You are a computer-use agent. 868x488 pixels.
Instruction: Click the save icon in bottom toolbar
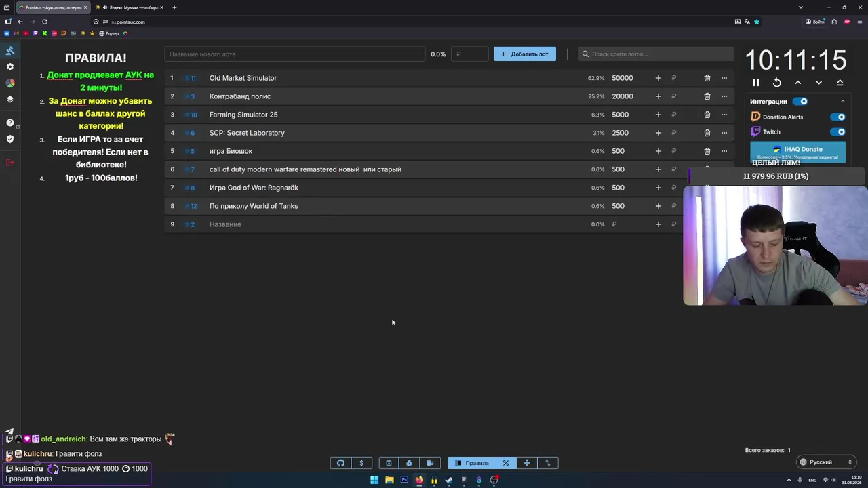[x=389, y=463]
